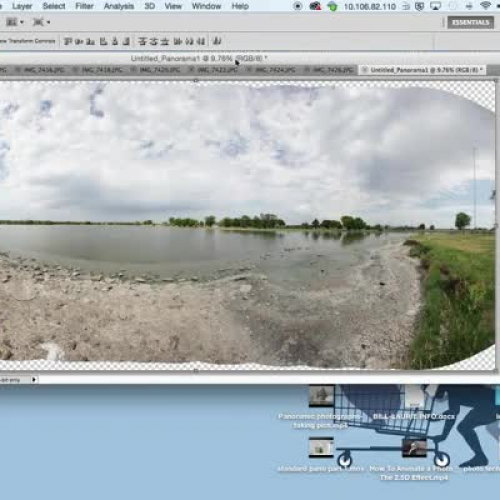This screenshot has height=500, width=500.
Task: Open the Arrange Documents dropdown
Action: 15,22
